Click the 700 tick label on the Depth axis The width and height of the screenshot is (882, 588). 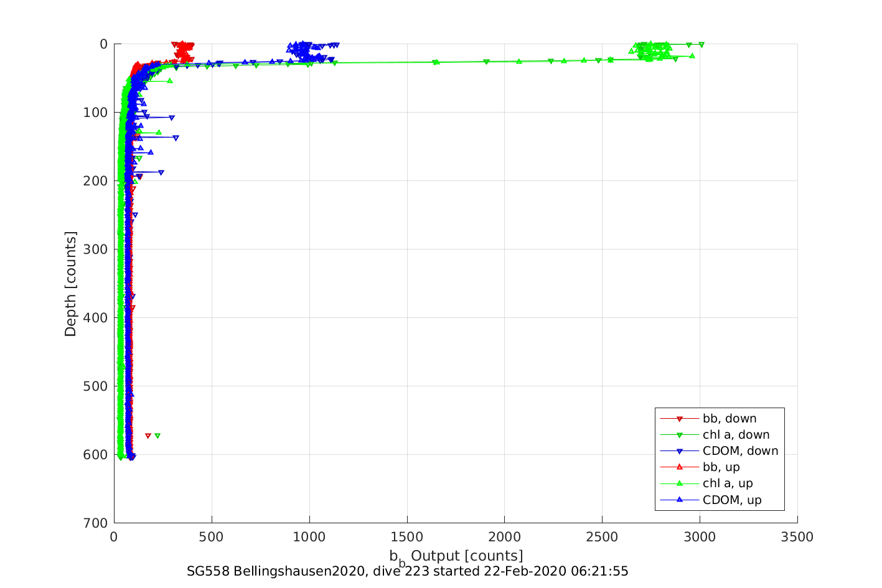(x=96, y=523)
